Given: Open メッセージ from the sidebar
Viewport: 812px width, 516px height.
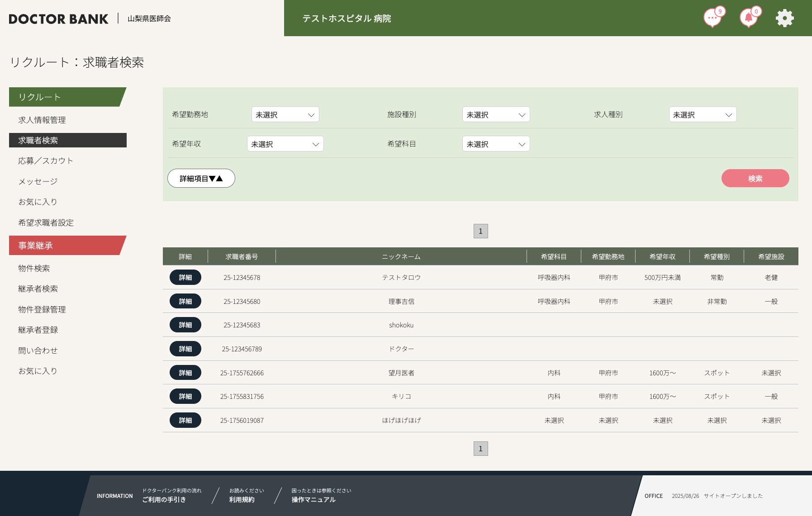Looking at the screenshot, I should coord(38,181).
